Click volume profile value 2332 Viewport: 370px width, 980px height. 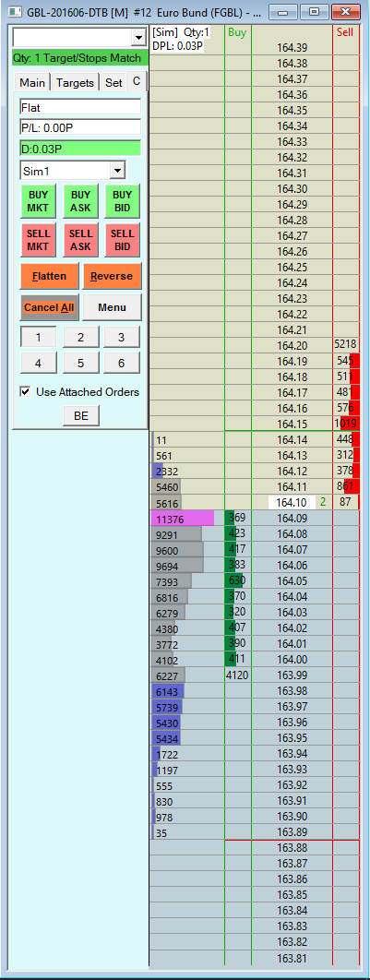166,471
